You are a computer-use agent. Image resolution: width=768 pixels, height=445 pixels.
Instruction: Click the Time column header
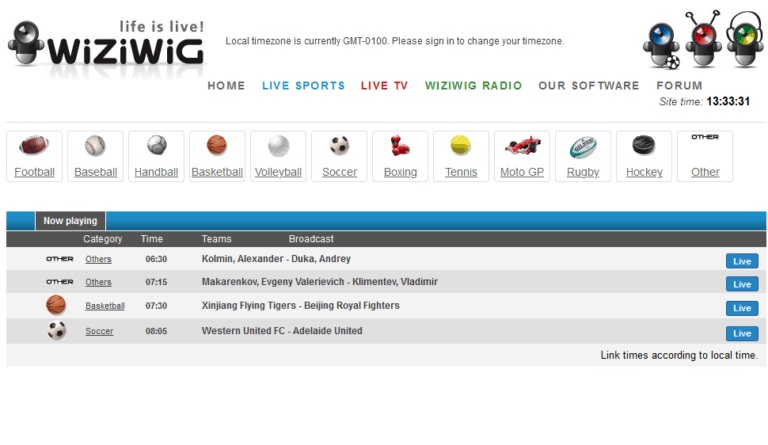coord(152,239)
